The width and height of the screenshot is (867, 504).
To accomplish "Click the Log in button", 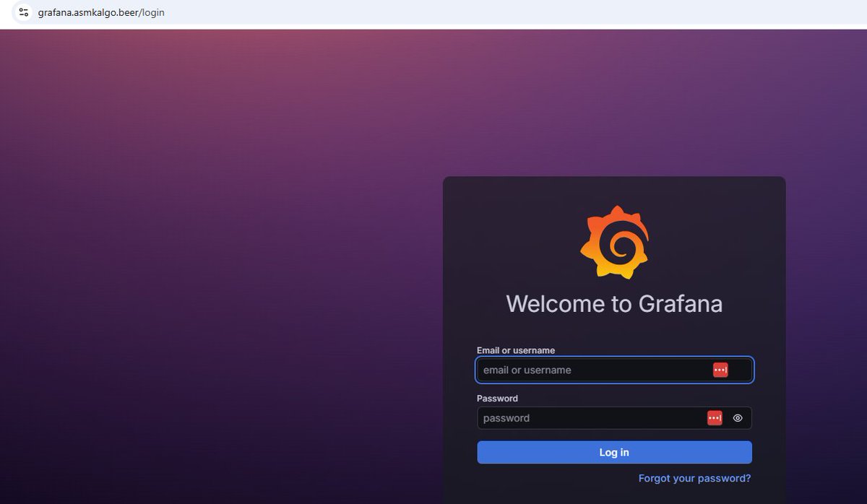I will click(614, 452).
